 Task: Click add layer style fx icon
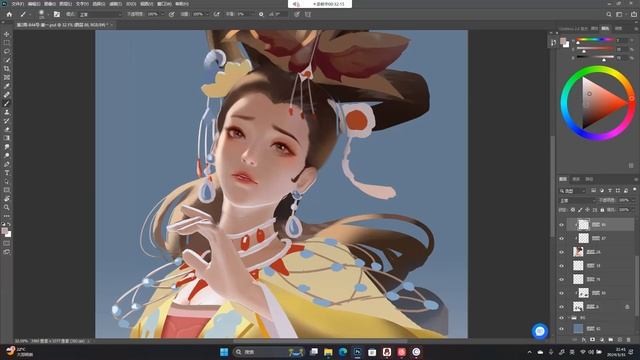pyautogui.click(x=584, y=340)
